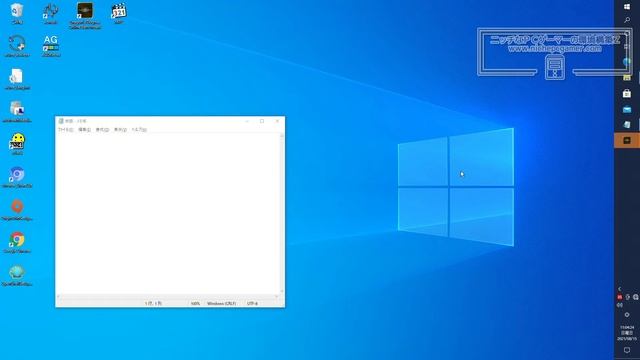Click the red system tray icon
640x360 pixels.
pyautogui.click(x=620, y=297)
